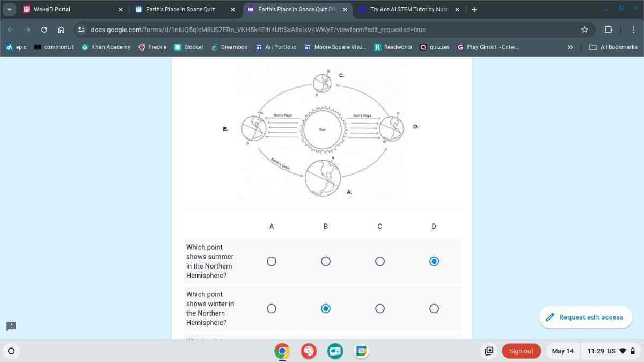Click the Request edit access button
The height and width of the screenshot is (362, 644).
(585, 317)
